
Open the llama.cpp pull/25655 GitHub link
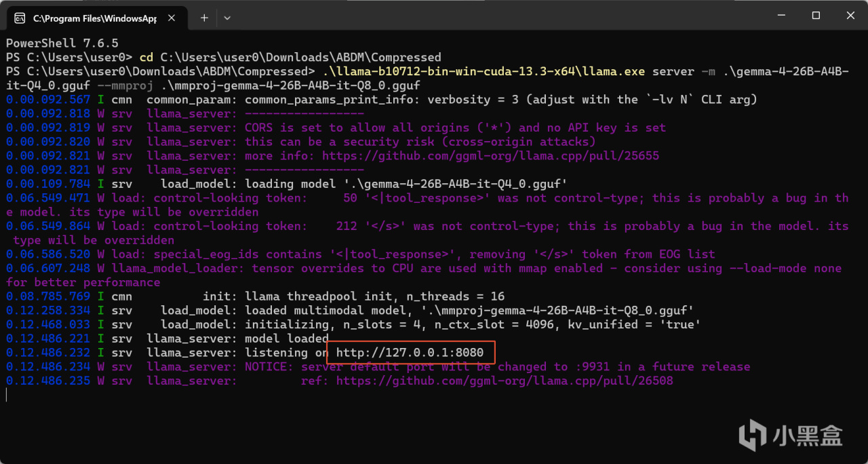[490, 156]
